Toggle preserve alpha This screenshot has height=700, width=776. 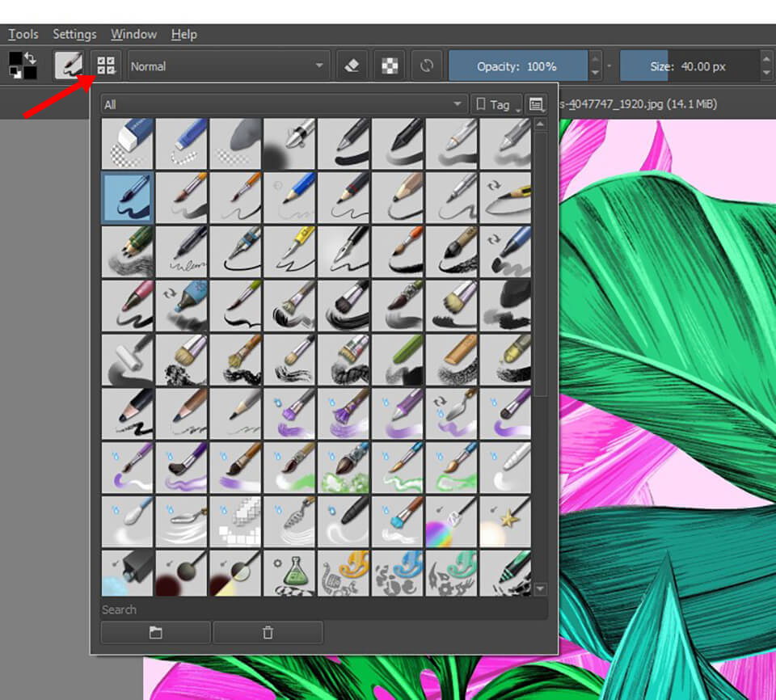(x=389, y=65)
